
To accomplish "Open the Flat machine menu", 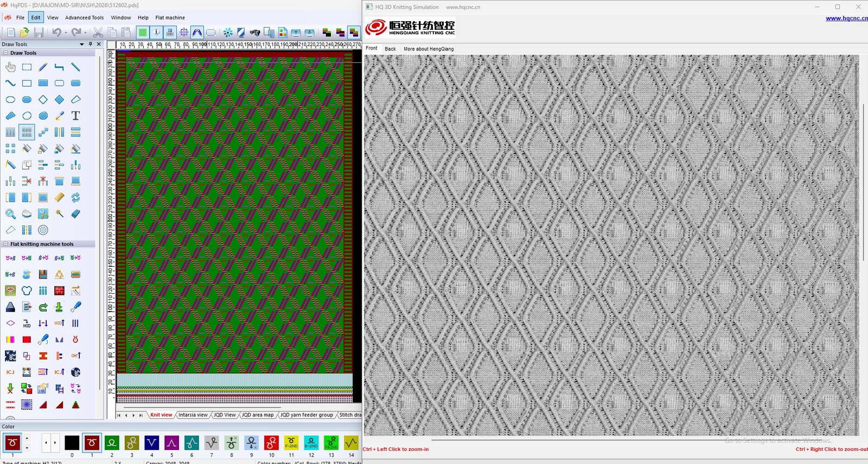I will pyautogui.click(x=170, y=17).
